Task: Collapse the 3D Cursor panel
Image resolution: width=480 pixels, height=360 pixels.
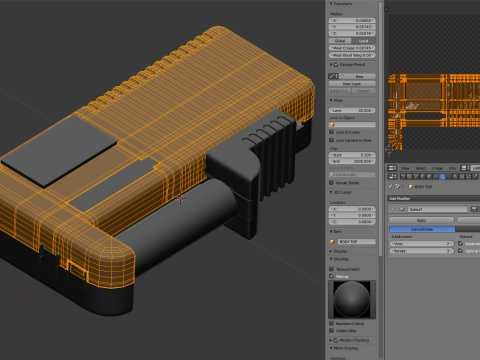Action: [x=331, y=192]
